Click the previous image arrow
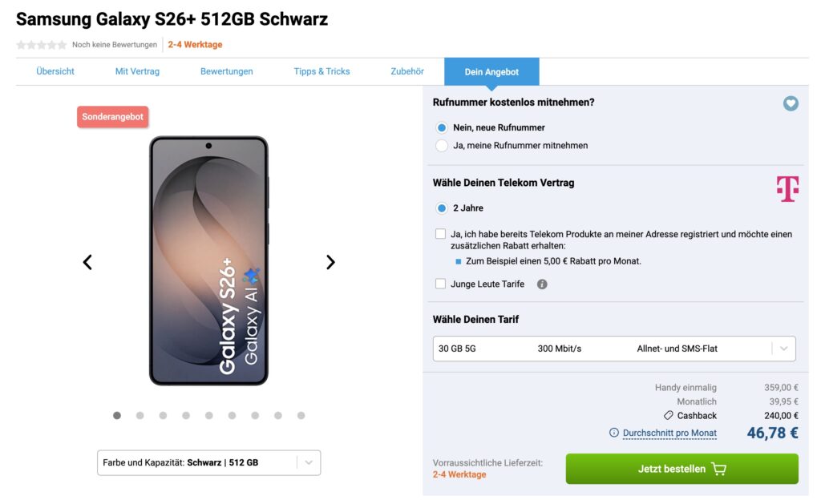This screenshot has height=504, width=821. [87, 262]
